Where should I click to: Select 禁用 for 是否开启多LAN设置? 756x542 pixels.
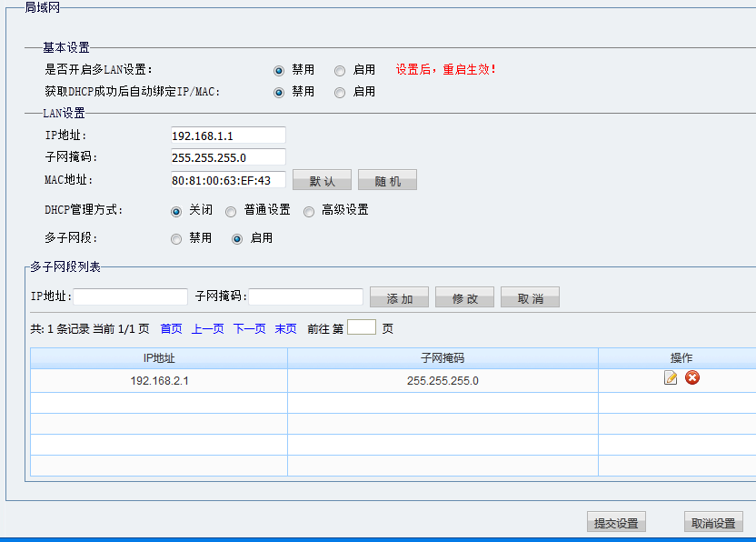(x=279, y=71)
